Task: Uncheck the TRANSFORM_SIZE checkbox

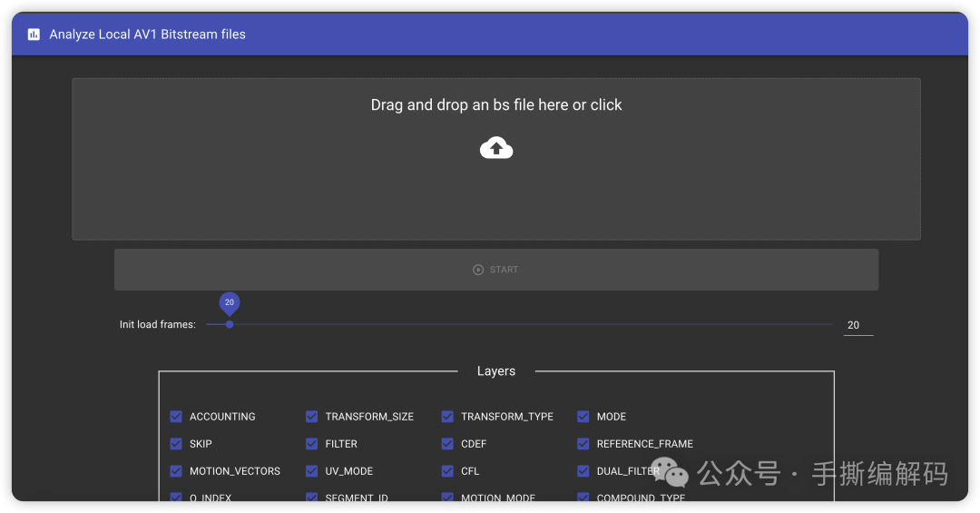Action: click(x=312, y=417)
